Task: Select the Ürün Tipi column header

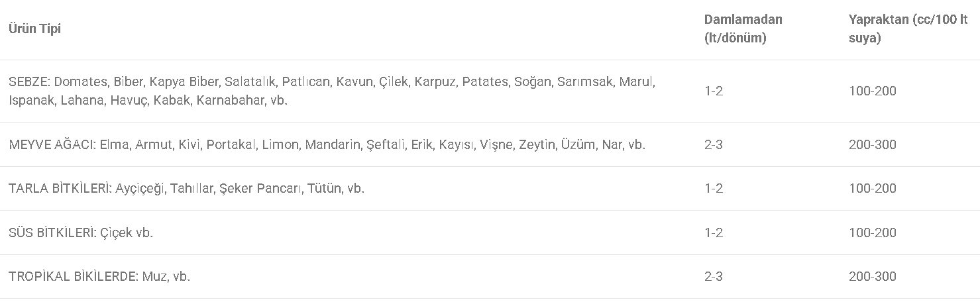Action: click(34, 29)
